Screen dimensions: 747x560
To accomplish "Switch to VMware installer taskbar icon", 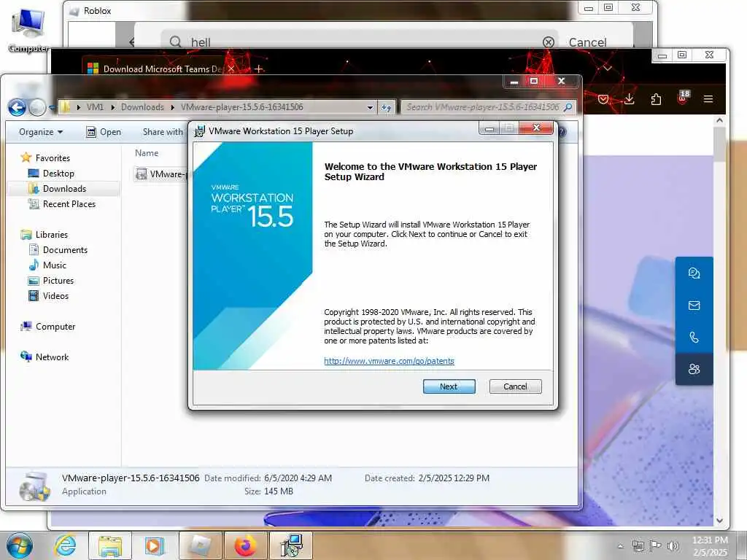I will (291, 545).
